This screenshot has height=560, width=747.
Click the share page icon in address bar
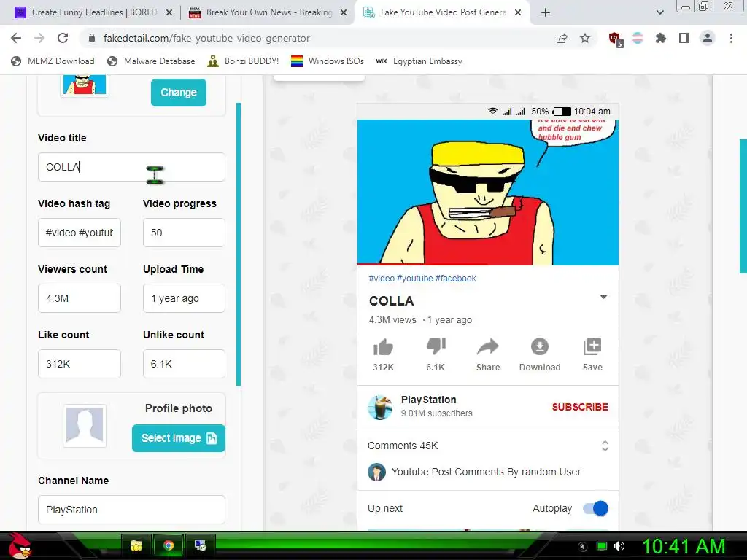pos(562,38)
